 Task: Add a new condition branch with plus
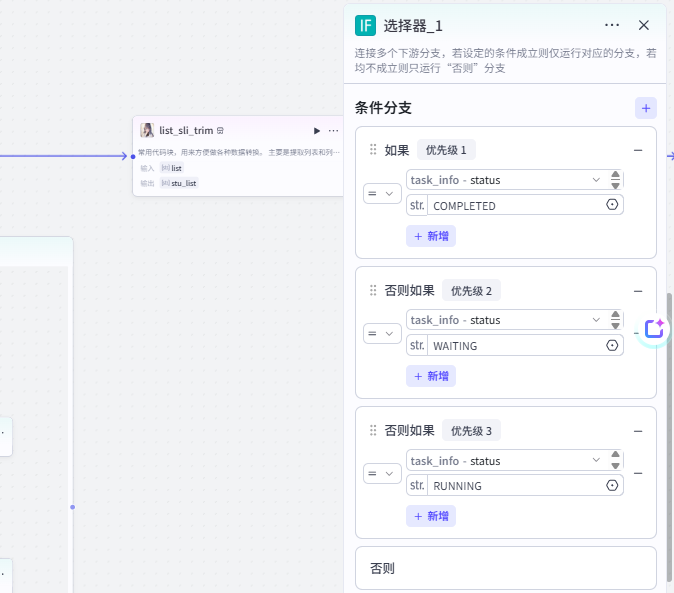pos(646,108)
